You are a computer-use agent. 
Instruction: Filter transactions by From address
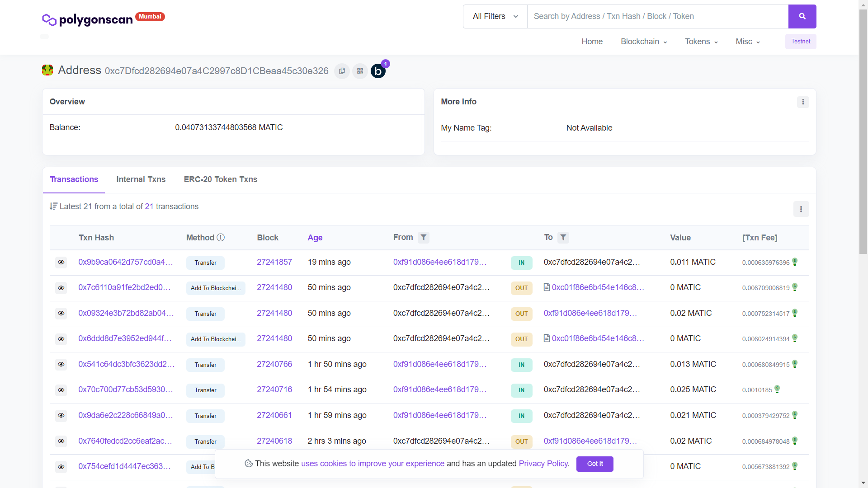(x=423, y=237)
